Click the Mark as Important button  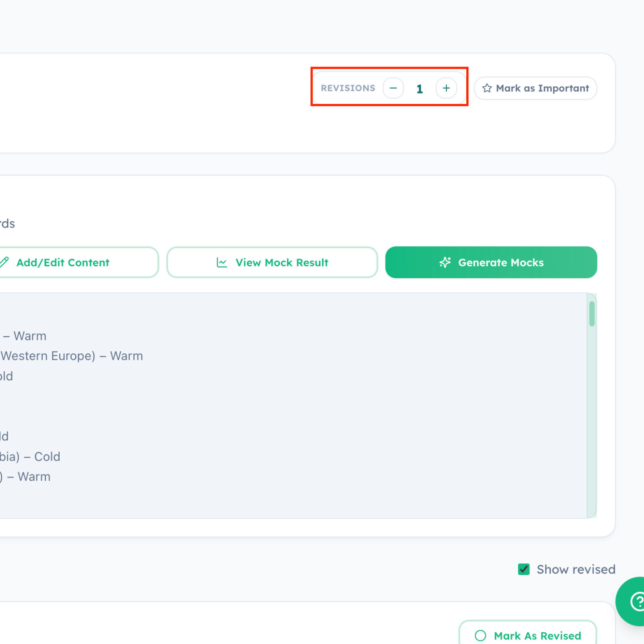pos(535,88)
